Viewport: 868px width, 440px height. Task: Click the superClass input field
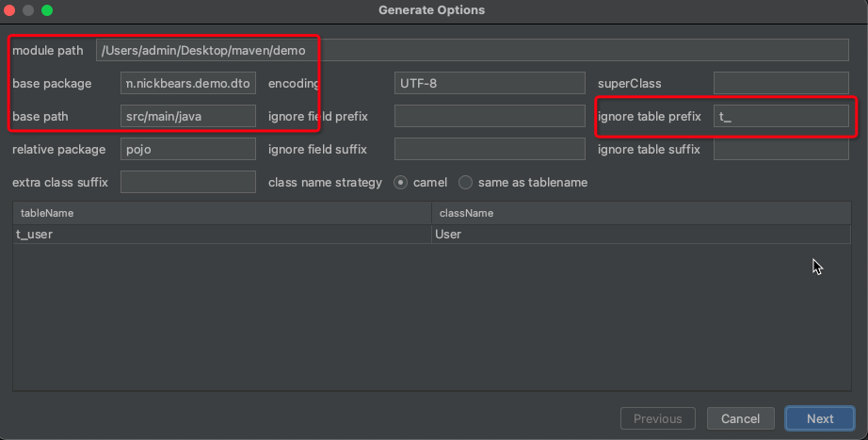click(781, 83)
